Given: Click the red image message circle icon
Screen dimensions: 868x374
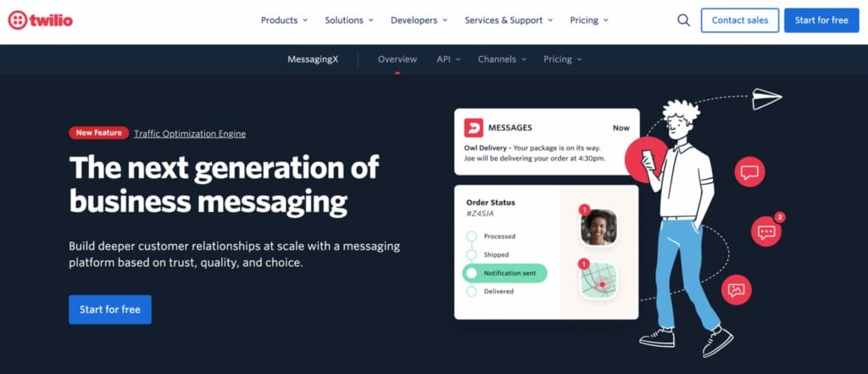Looking at the screenshot, I should [737, 289].
